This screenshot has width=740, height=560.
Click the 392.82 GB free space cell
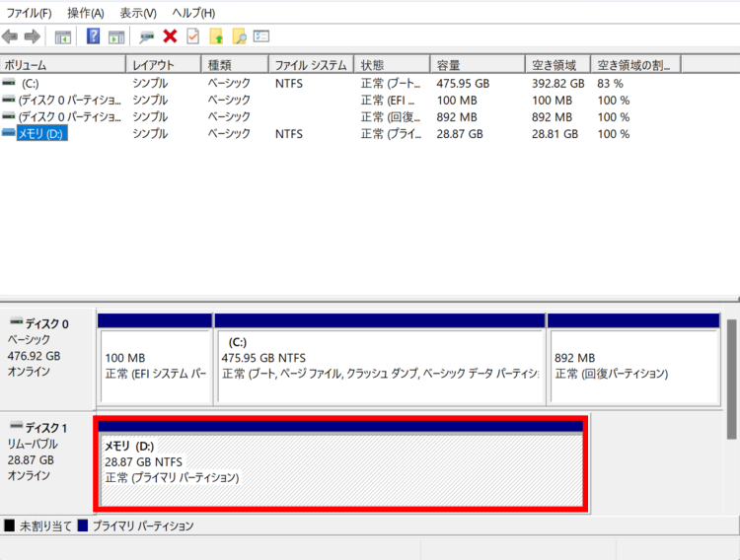pyautogui.click(x=558, y=84)
